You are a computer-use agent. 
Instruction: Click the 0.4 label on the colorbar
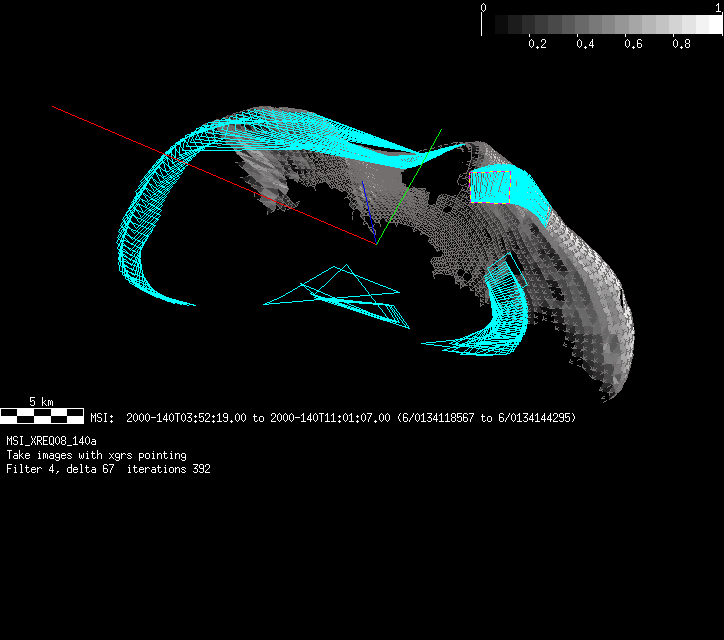585,44
